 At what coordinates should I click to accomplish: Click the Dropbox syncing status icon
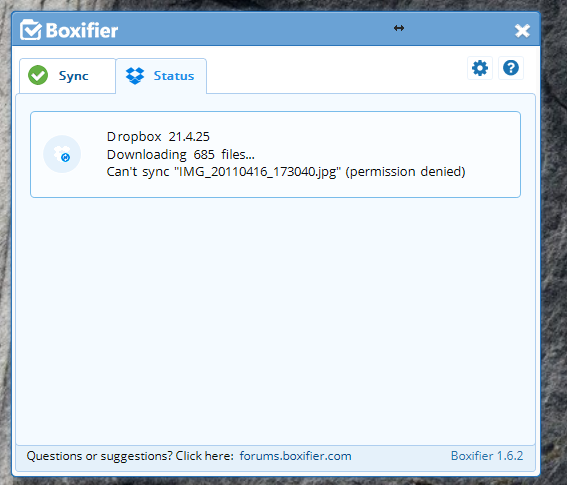[x=62, y=154]
